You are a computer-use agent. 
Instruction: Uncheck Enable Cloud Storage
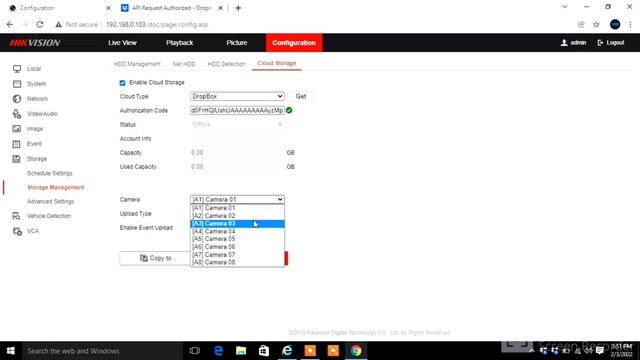tap(122, 83)
